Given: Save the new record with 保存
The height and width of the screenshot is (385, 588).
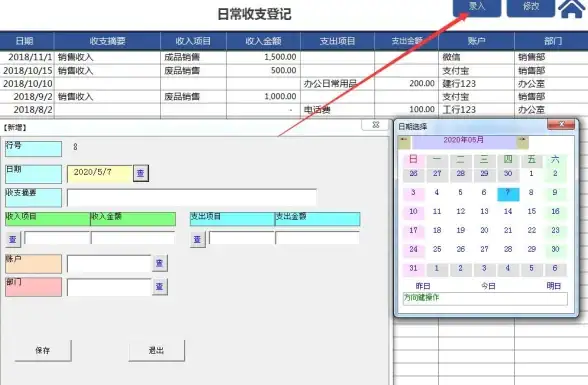Looking at the screenshot, I should pos(43,350).
